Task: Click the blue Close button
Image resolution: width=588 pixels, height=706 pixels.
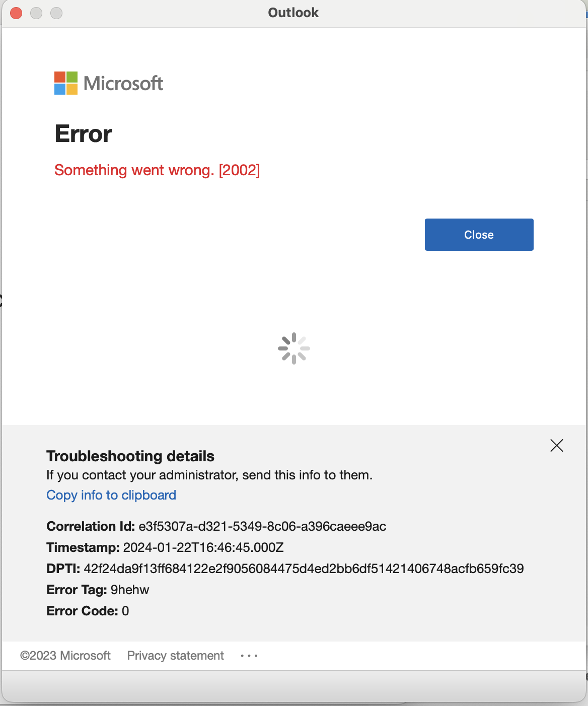Action: [479, 235]
